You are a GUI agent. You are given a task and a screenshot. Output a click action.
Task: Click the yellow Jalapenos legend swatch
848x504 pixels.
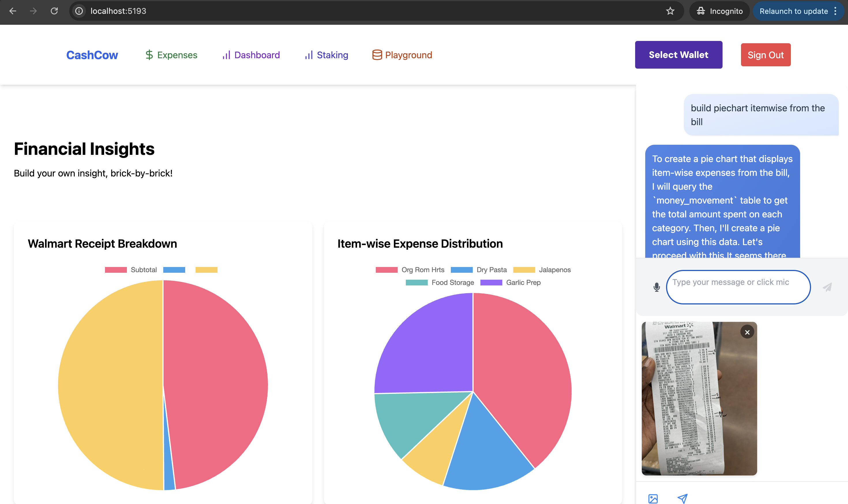524,270
